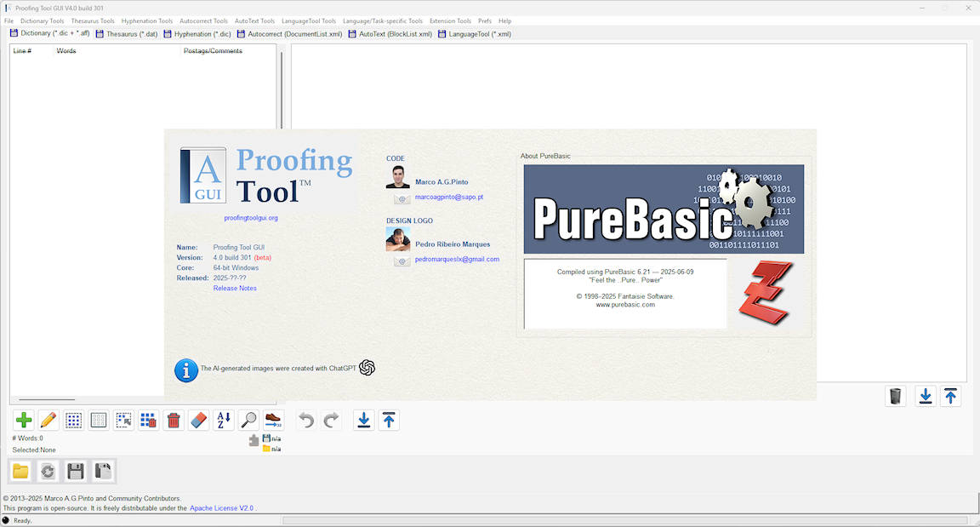Click the green plus Add word icon
The height and width of the screenshot is (527, 980).
click(24, 420)
